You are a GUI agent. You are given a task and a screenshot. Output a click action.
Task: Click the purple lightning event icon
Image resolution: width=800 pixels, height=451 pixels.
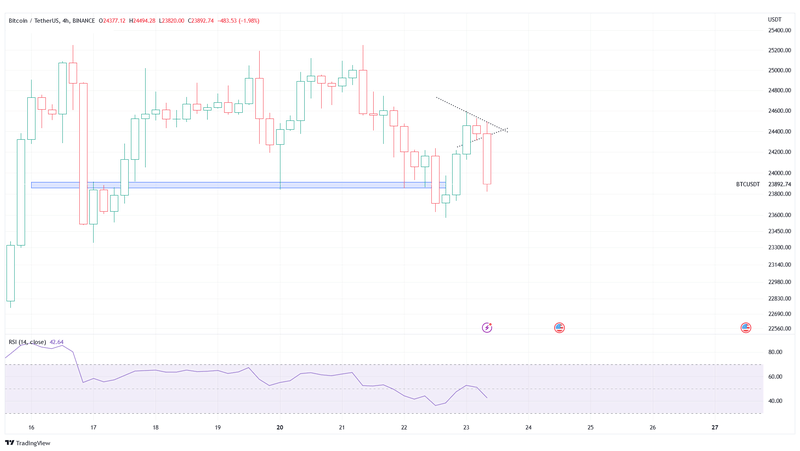(x=487, y=328)
